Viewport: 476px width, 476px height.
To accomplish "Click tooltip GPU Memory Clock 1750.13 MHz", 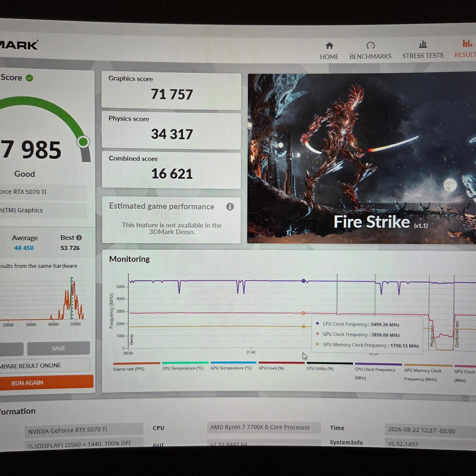I will [x=370, y=345].
